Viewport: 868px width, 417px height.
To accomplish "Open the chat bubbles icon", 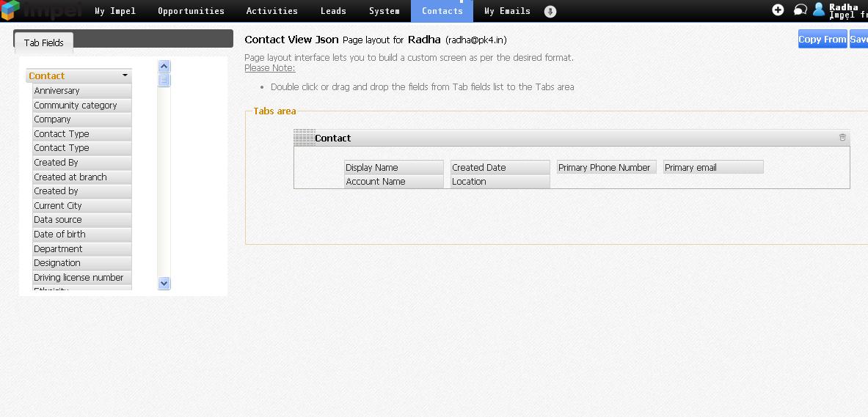I will (x=800, y=10).
